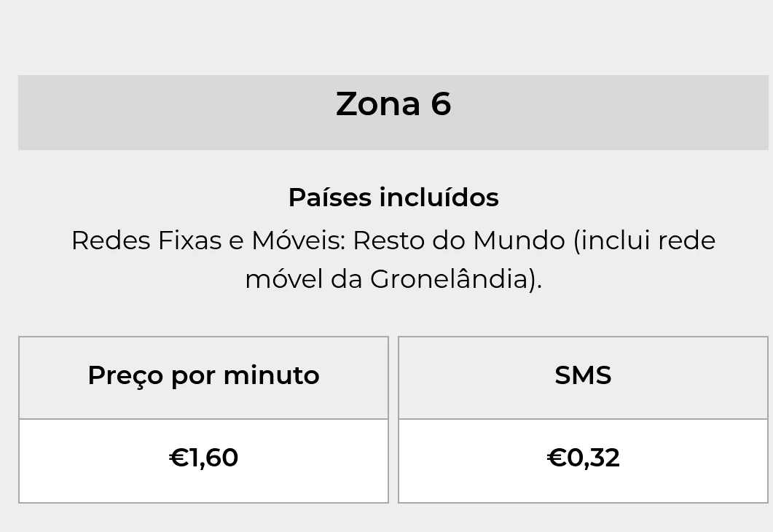Screen dimensions: 773x532
Task: Click the Resto do Mundo phrase
Action: point(459,240)
